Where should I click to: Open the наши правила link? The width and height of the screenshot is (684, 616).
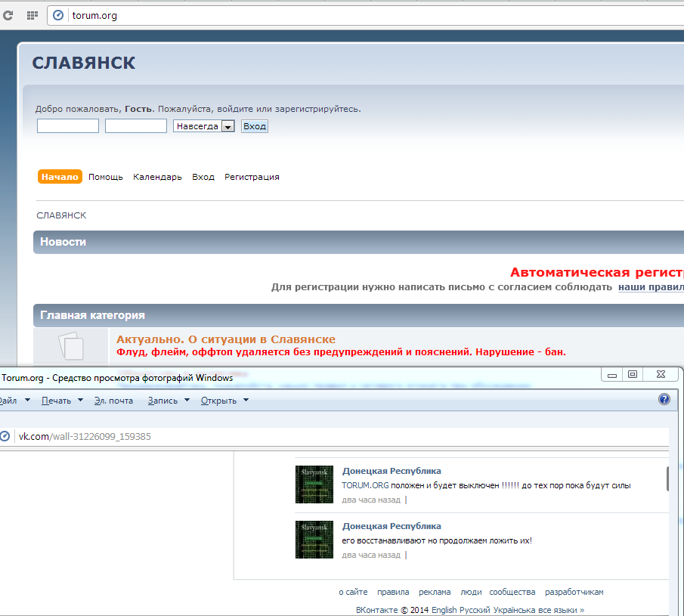click(x=650, y=287)
